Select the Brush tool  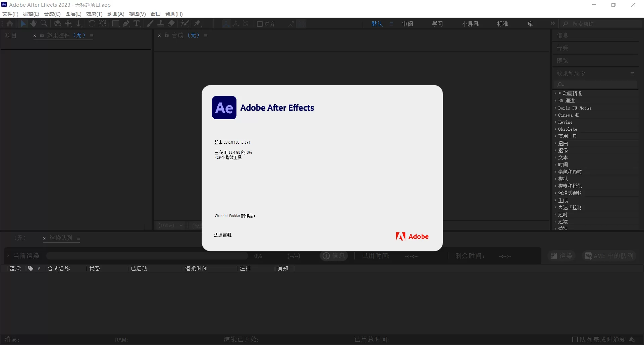[150, 23]
